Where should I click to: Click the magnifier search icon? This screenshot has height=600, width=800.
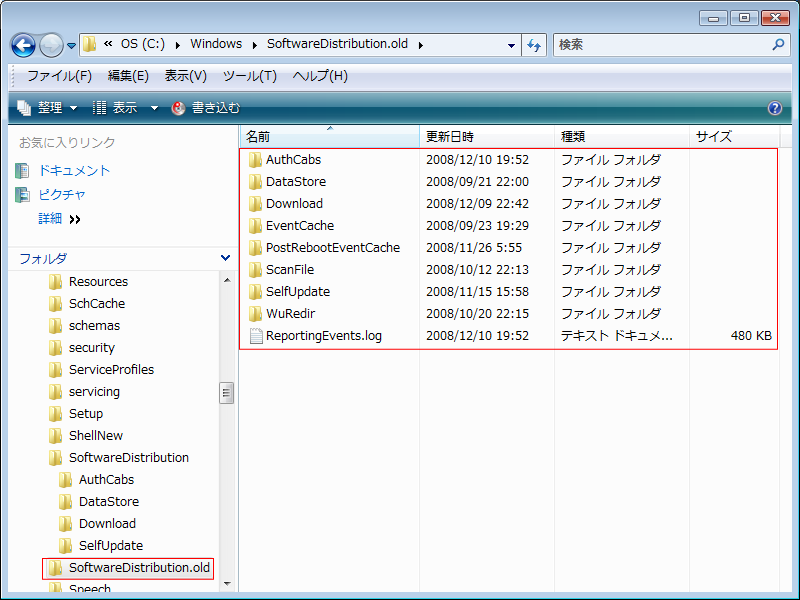click(x=778, y=45)
